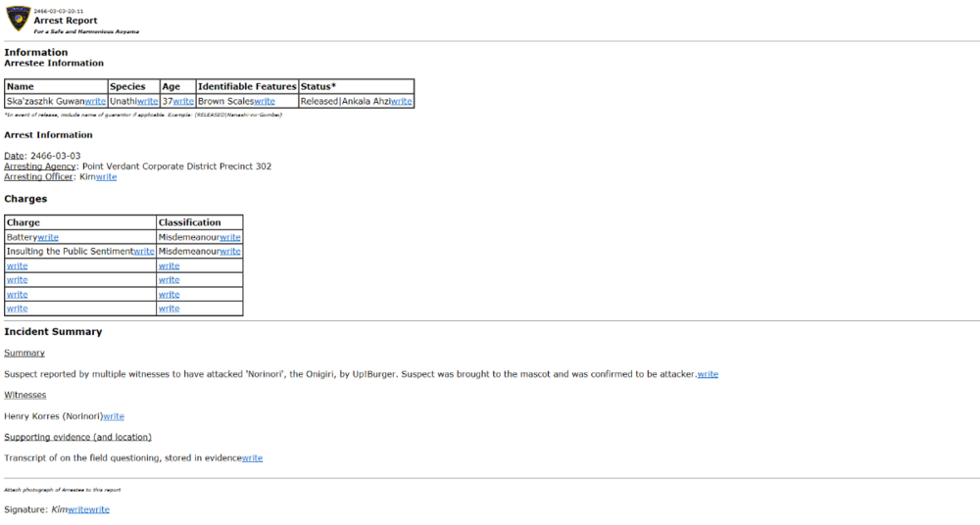The image size is (980, 525).
Task: Click write link beside age 37
Action: pos(183,101)
